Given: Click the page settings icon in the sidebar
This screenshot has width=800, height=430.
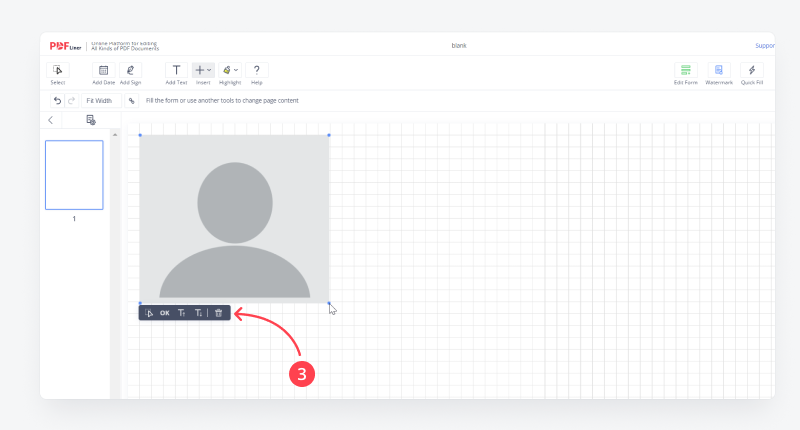Looking at the screenshot, I should [91, 120].
